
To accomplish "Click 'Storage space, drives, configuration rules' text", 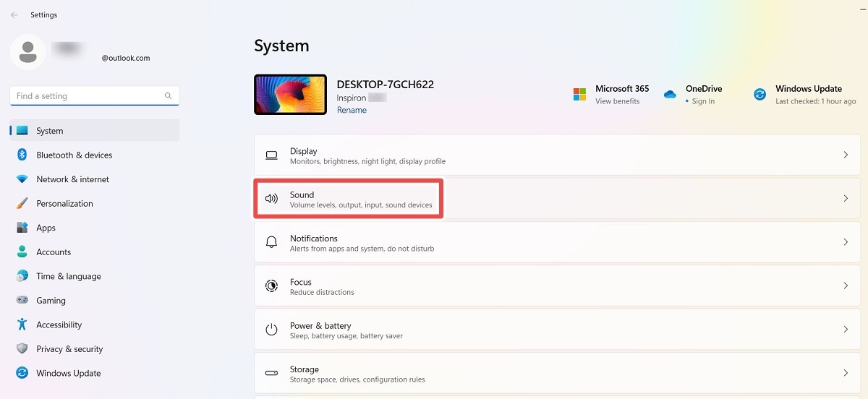I will (x=357, y=379).
